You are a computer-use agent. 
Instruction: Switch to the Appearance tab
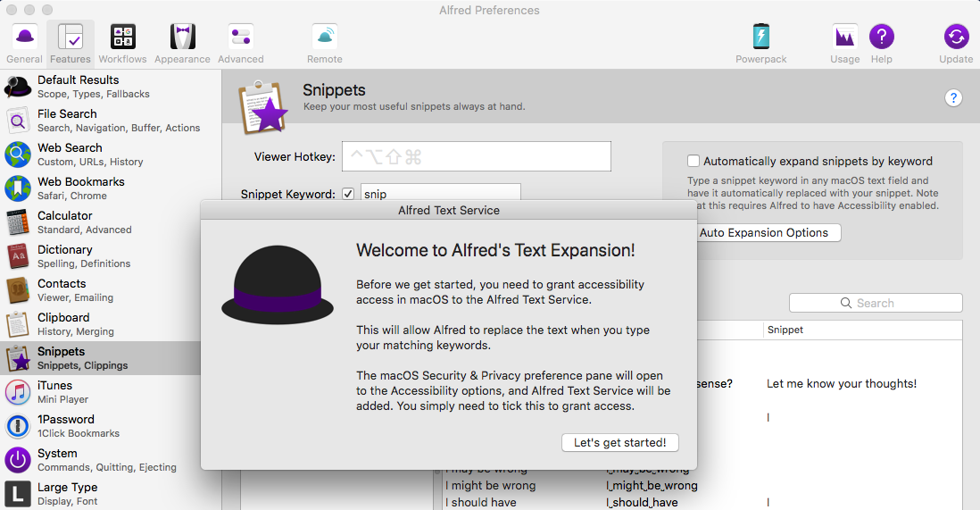pyautogui.click(x=182, y=44)
